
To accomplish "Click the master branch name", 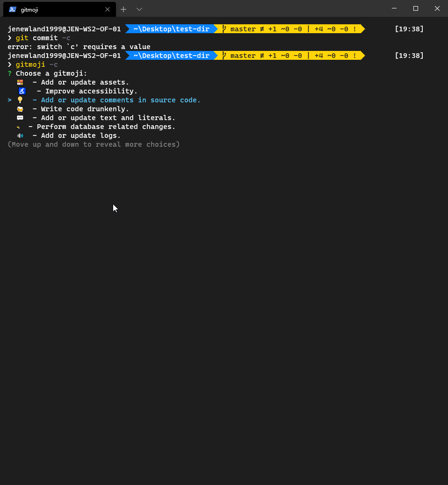I will click(243, 56).
